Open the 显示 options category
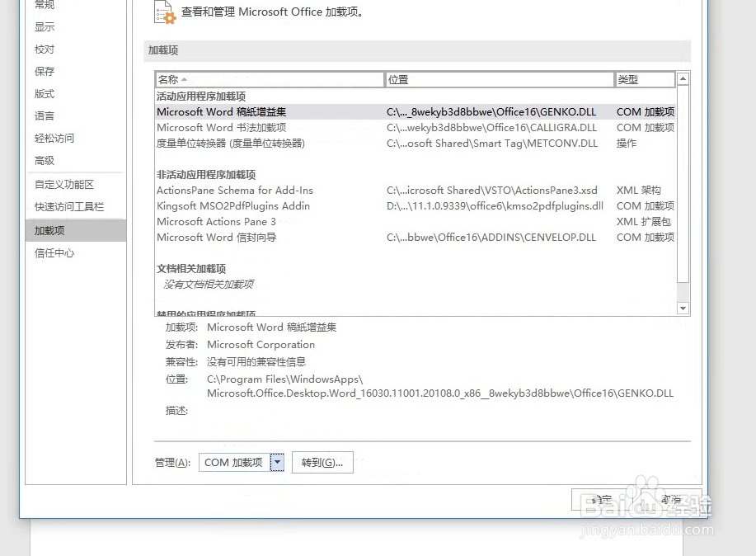 tap(45, 27)
